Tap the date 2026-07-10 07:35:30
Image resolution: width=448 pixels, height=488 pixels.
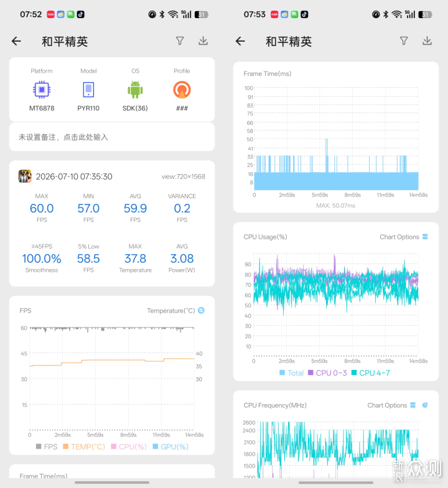[x=74, y=177]
